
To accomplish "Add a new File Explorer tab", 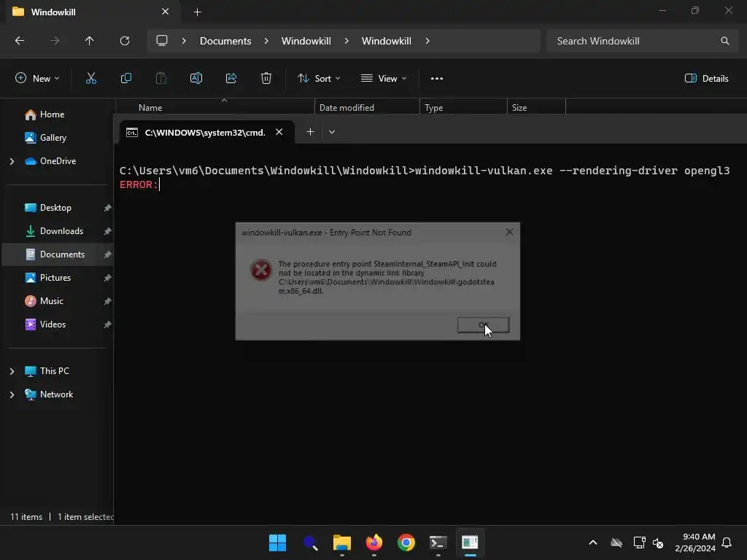I will click(x=197, y=12).
